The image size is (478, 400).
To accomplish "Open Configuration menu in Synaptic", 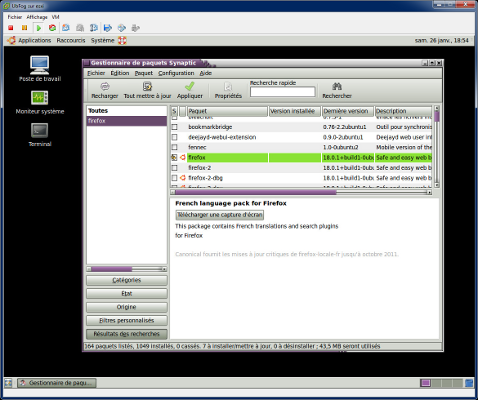I will [176, 73].
